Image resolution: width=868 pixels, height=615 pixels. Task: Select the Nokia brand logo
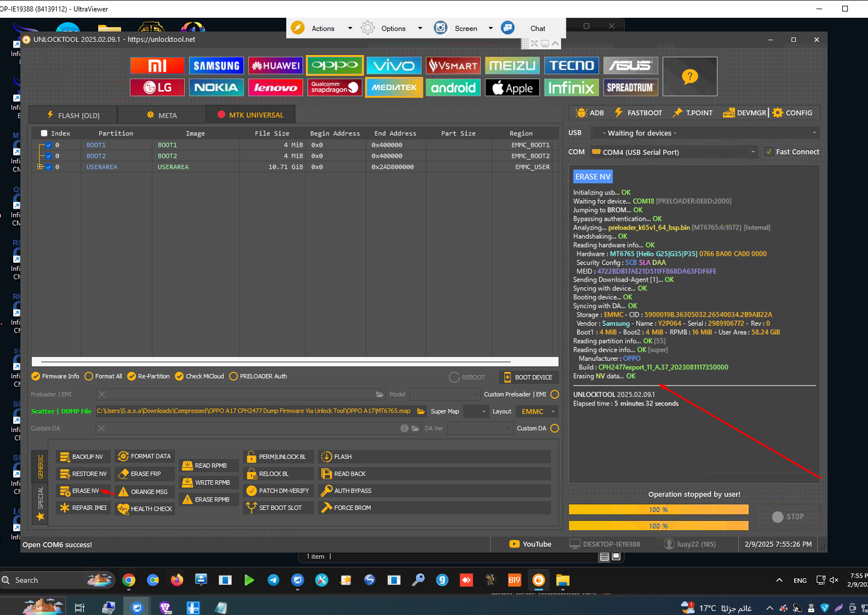click(x=216, y=87)
